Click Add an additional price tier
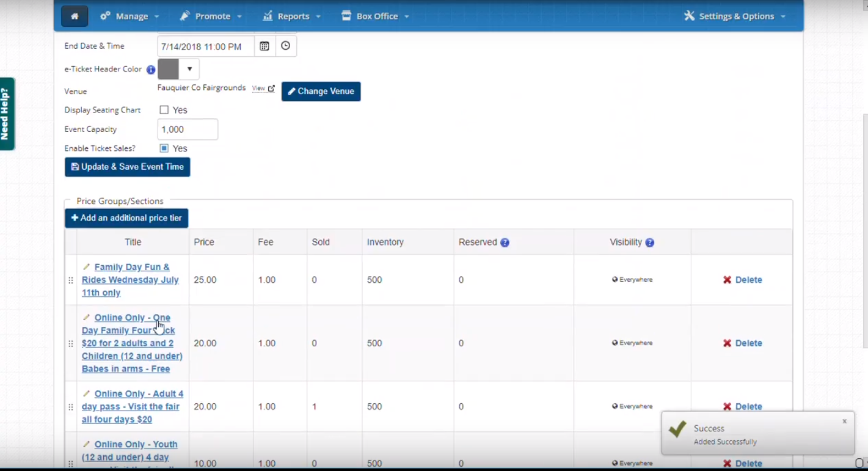 [x=126, y=218]
